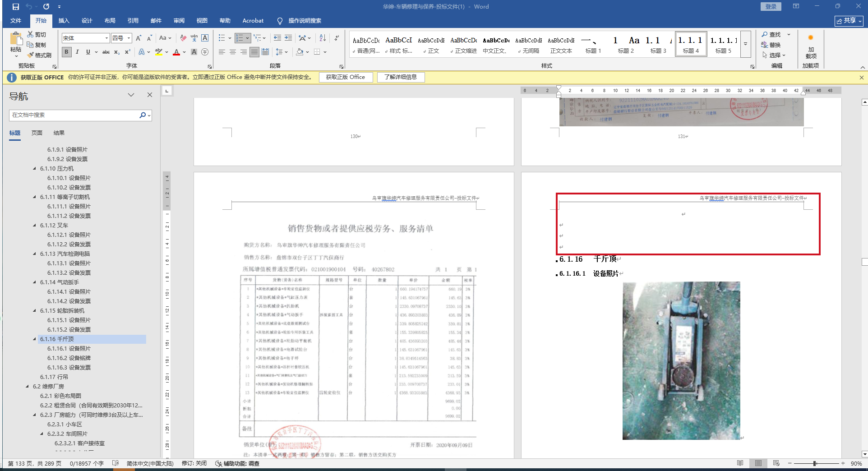868x471 pixels.
Task: Cut selection with the 剪切 scissors
Action: (x=37, y=34)
